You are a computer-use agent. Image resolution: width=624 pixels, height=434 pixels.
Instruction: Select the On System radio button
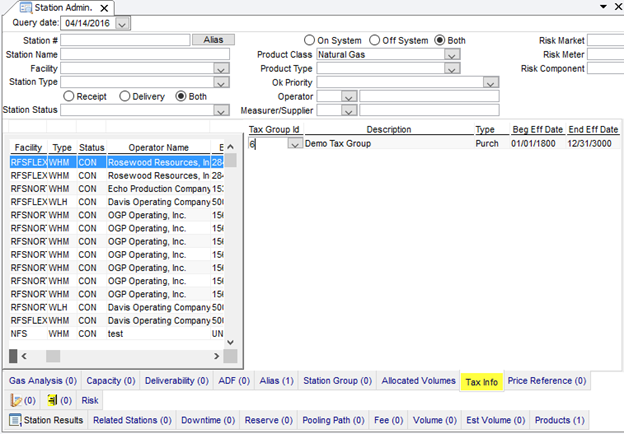[310, 40]
